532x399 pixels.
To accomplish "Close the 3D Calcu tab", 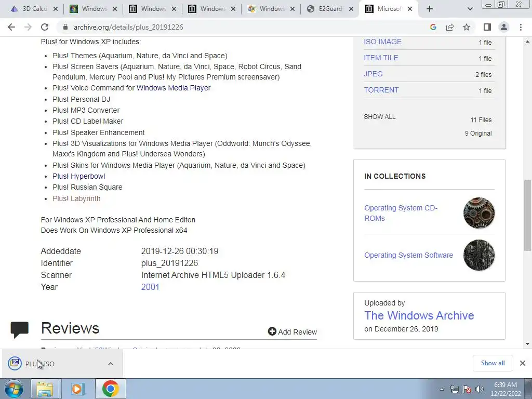I will (x=56, y=9).
